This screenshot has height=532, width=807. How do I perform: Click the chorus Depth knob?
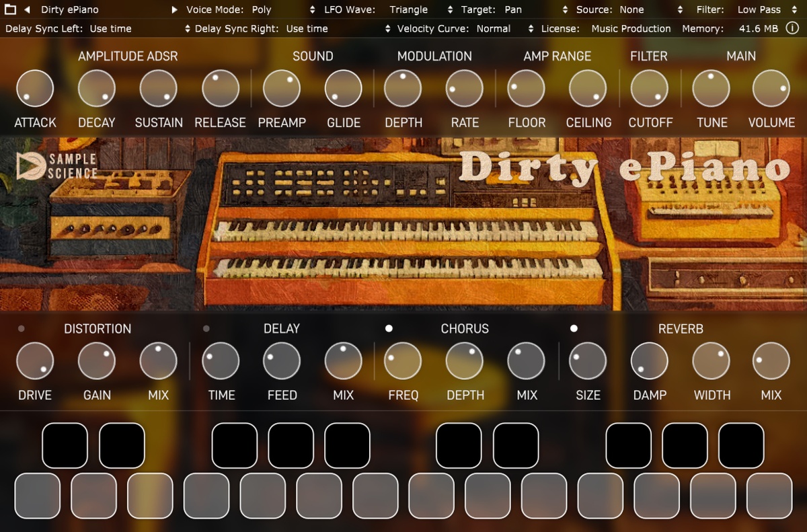tap(465, 361)
